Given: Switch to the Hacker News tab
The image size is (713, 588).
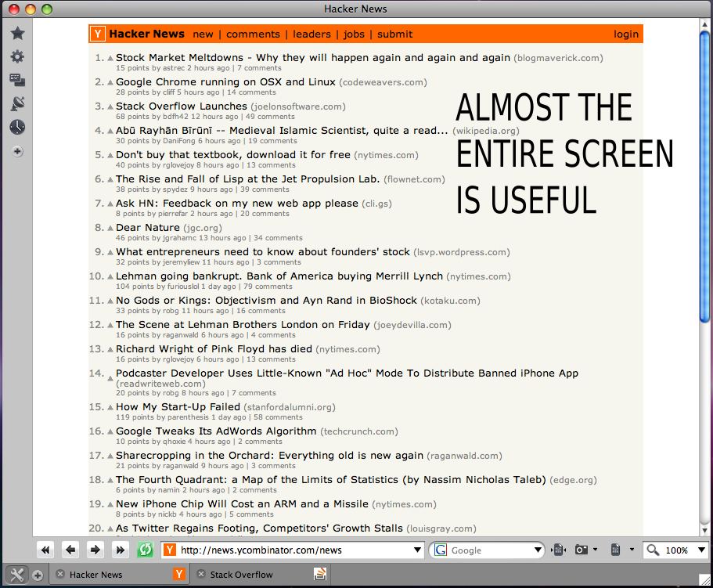Looking at the screenshot, I should tap(120, 575).
